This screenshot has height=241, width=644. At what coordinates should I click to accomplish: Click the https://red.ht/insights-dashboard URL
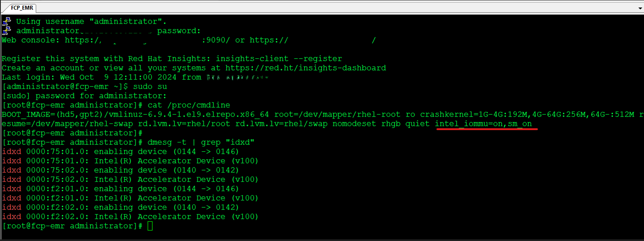306,68
